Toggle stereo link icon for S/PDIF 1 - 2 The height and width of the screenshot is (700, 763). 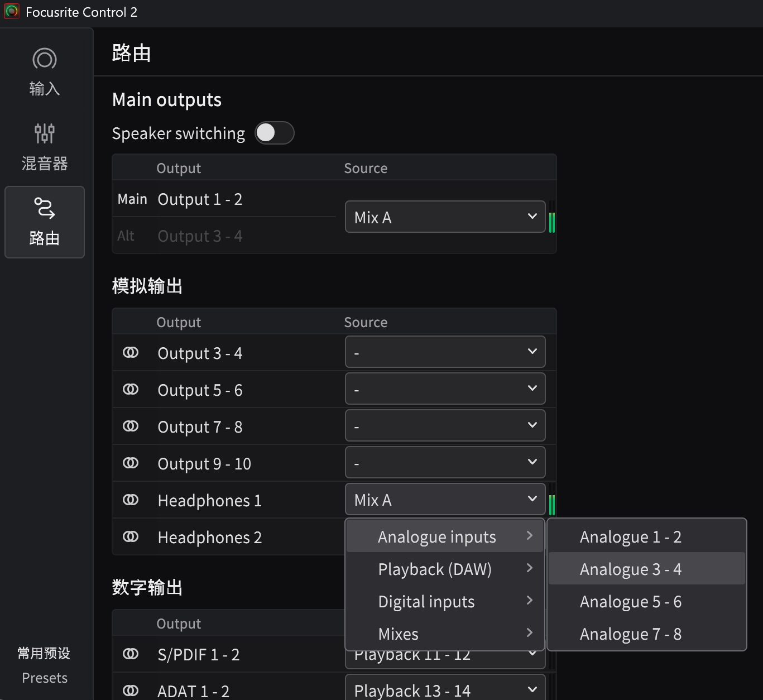click(131, 654)
